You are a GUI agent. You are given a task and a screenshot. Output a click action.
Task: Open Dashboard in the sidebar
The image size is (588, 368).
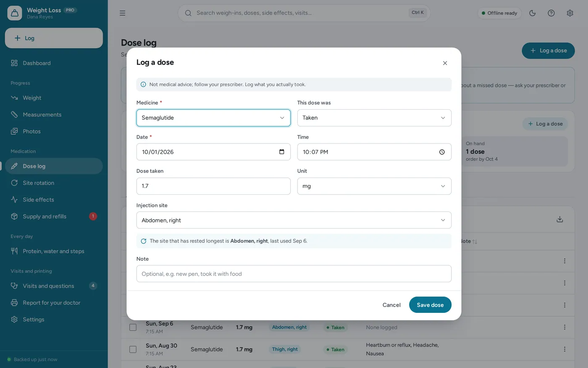54,63
